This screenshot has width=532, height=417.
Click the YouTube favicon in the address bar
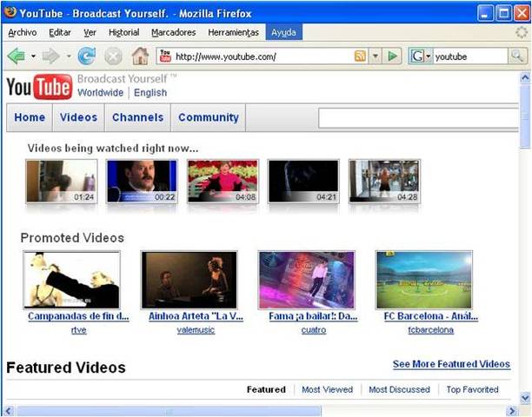coord(165,56)
